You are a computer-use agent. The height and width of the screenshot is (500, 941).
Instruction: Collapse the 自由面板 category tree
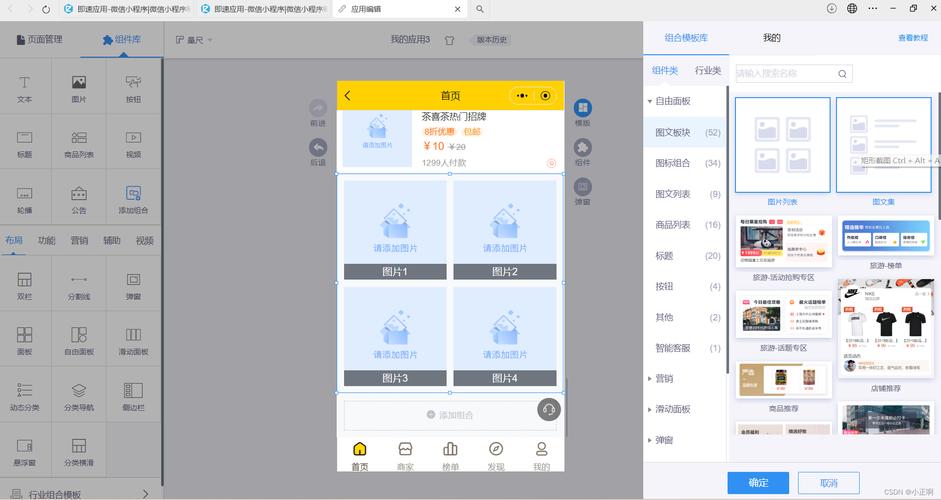coord(650,101)
